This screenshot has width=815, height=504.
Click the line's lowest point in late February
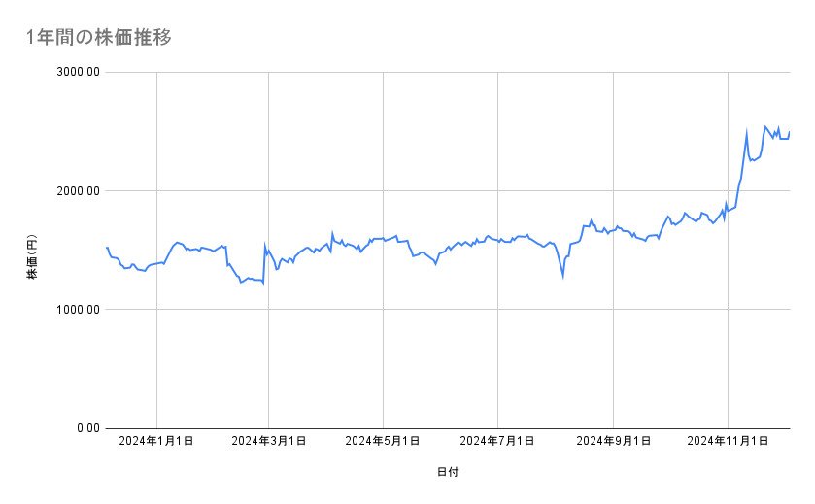[x=263, y=283]
